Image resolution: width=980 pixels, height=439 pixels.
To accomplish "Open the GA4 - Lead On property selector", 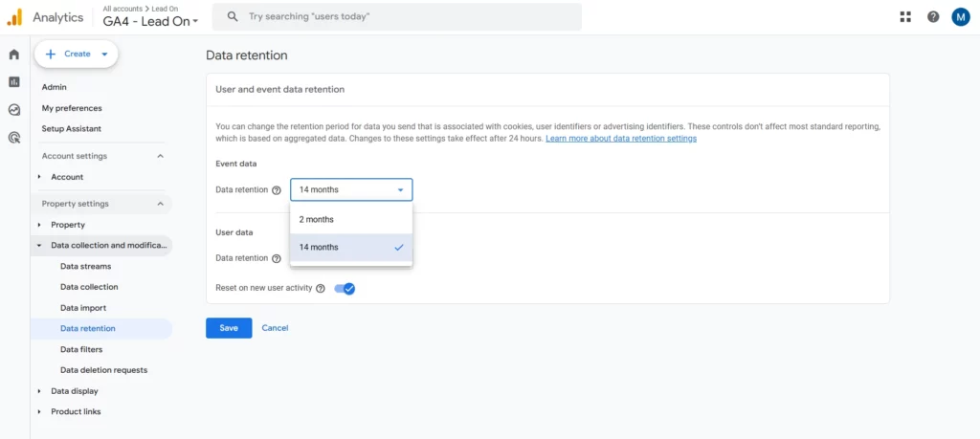I will click(151, 21).
